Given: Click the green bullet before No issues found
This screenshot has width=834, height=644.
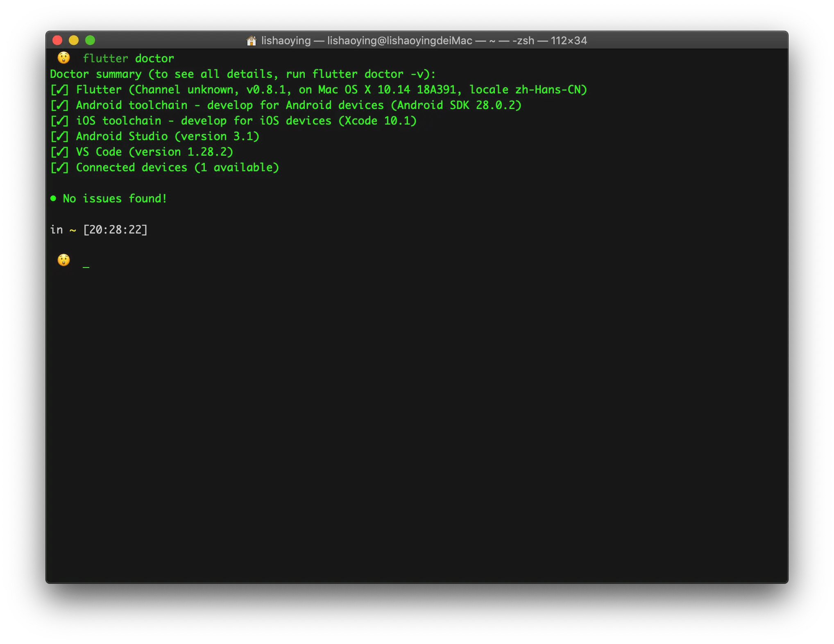Looking at the screenshot, I should 53,199.
